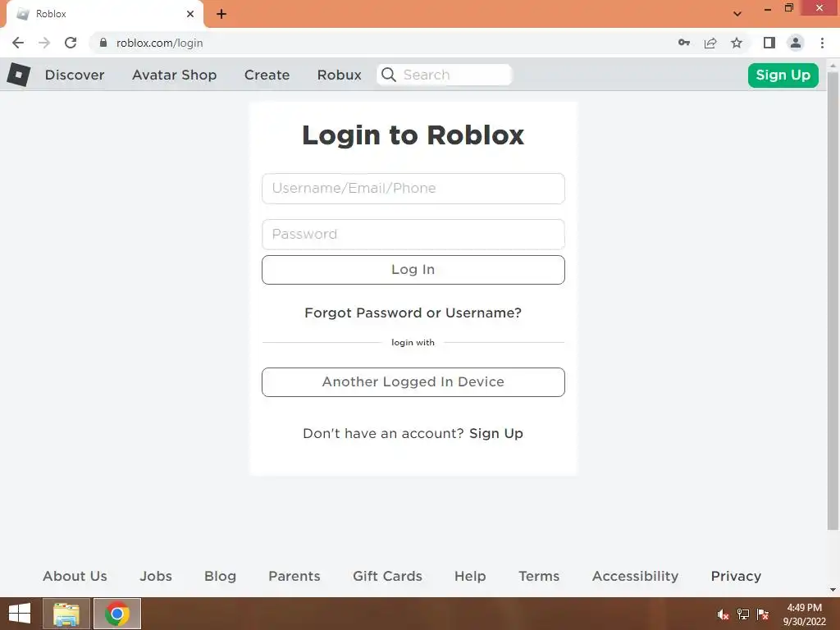
Task: Select Create in navigation bar
Action: [x=267, y=75]
